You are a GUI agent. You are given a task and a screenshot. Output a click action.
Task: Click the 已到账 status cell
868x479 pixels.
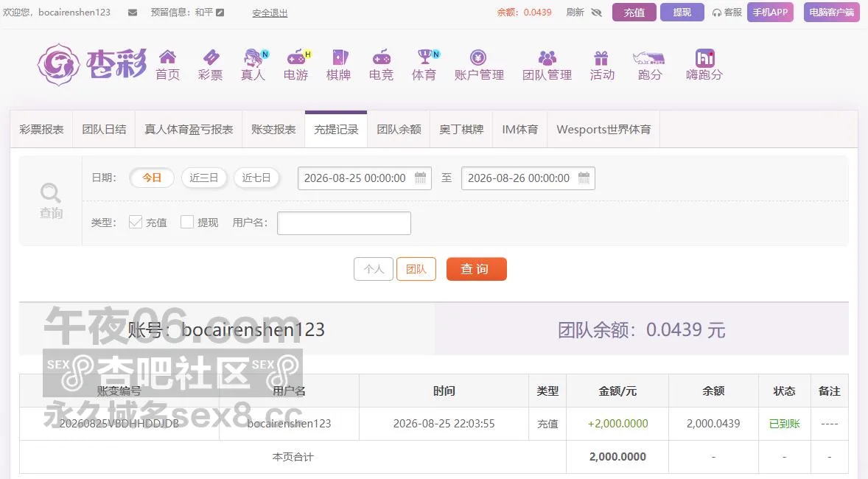point(785,424)
